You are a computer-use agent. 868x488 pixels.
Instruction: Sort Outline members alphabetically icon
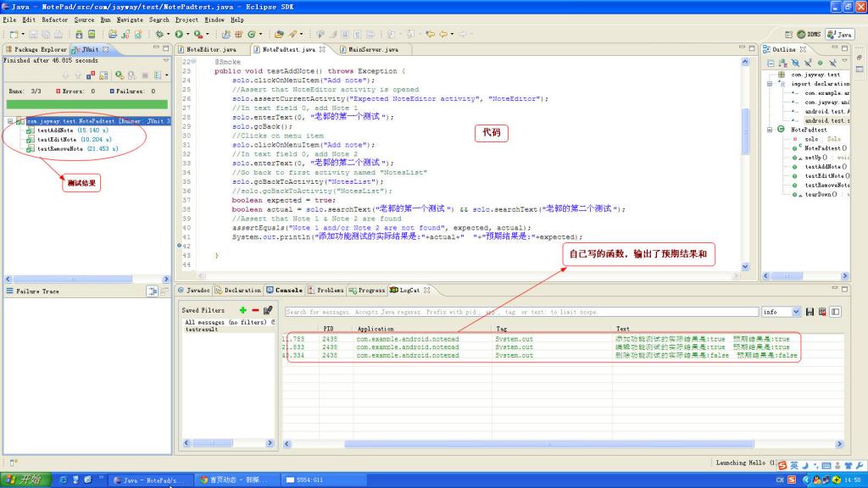(x=782, y=63)
